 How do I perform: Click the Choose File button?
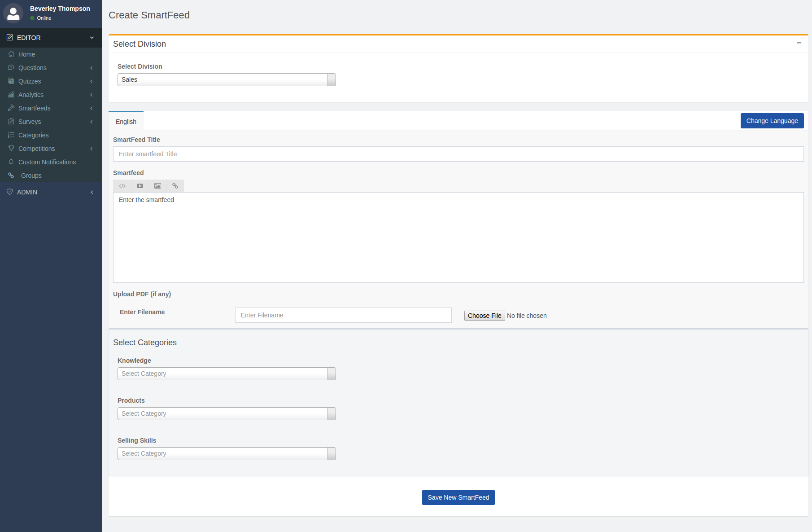[x=485, y=316]
